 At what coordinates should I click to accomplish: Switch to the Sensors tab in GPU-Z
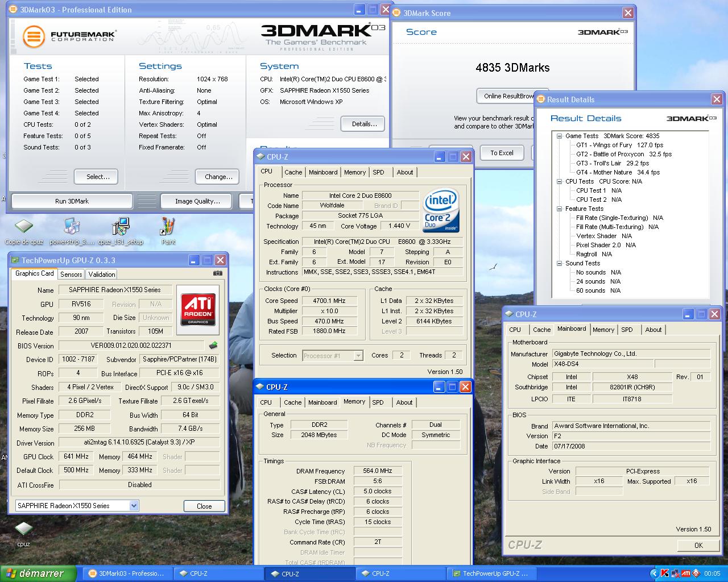(x=71, y=274)
